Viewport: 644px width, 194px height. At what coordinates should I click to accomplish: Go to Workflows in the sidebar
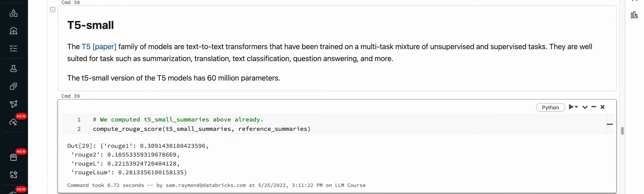point(13,48)
